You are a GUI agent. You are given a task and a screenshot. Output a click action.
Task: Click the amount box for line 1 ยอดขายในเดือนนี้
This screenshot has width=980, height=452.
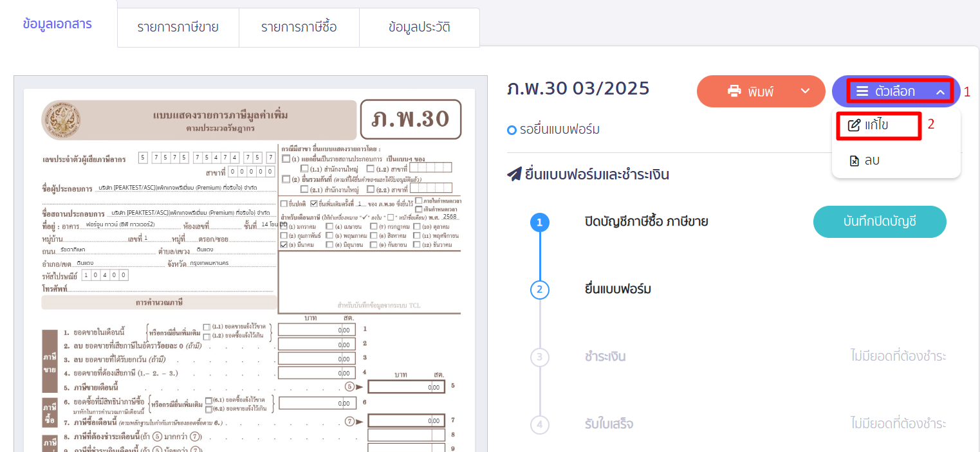[x=317, y=330]
